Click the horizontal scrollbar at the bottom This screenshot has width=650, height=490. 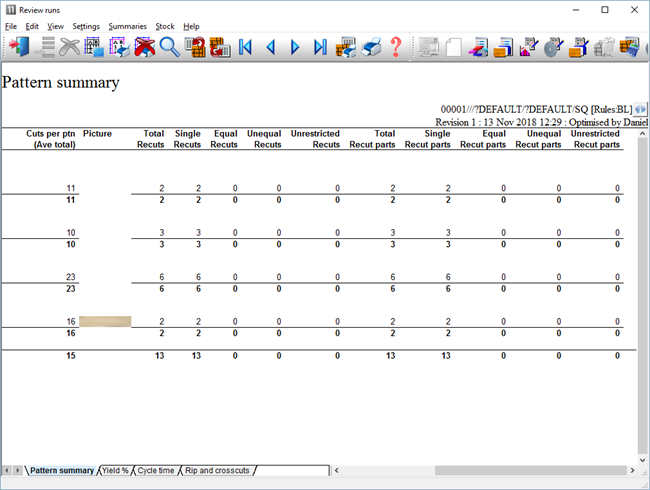pos(480,470)
